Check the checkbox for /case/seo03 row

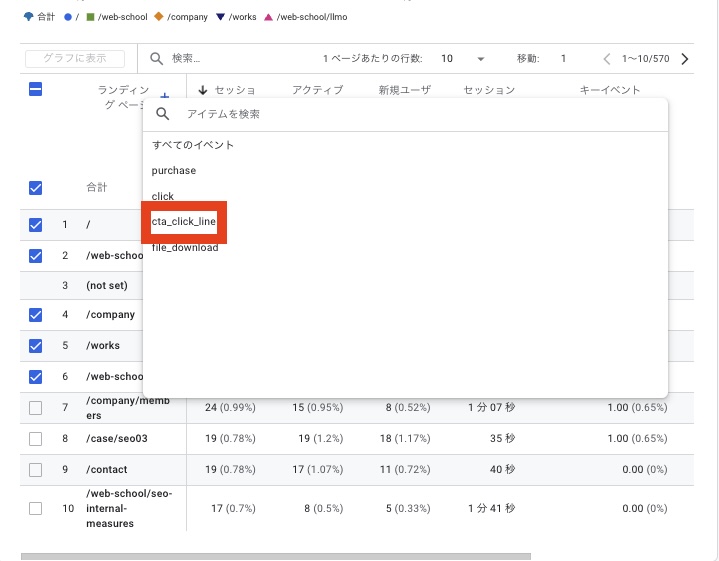point(35,439)
